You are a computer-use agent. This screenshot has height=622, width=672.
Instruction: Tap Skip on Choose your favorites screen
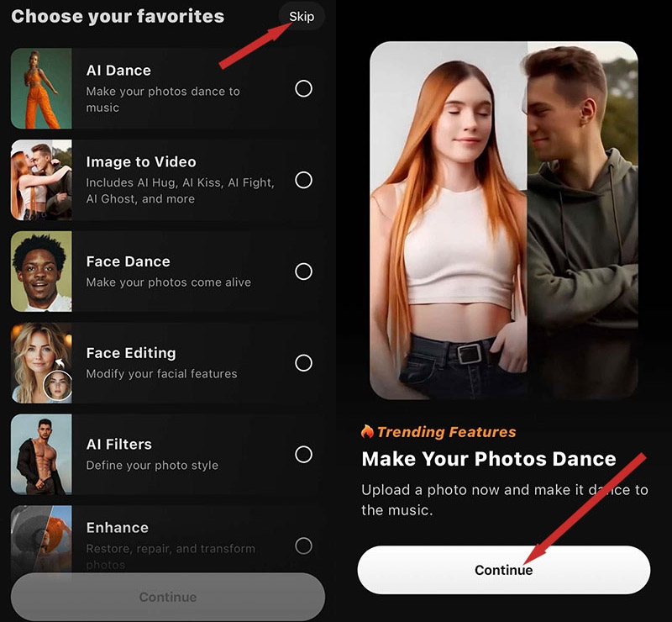(302, 17)
